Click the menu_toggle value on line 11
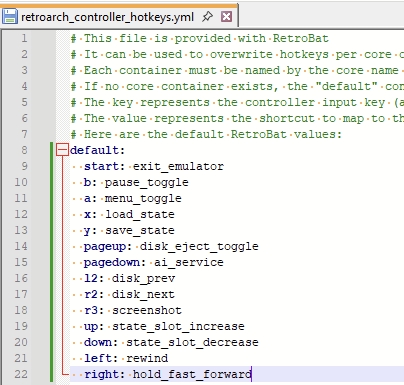 click(x=143, y=198)
